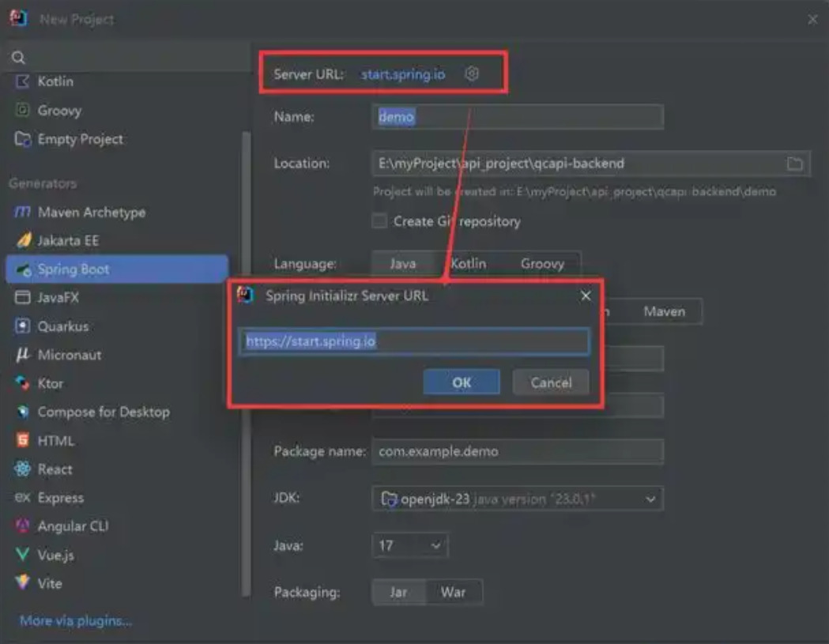This screenshot has height=644, width=829.
Task: Select the React generator
Action: [x=118, y=469]
